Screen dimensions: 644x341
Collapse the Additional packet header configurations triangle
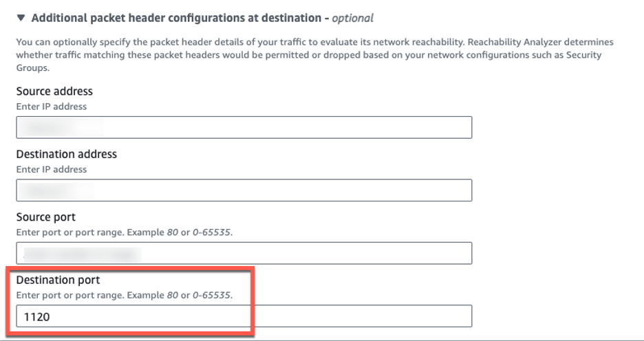click(21, 17)
